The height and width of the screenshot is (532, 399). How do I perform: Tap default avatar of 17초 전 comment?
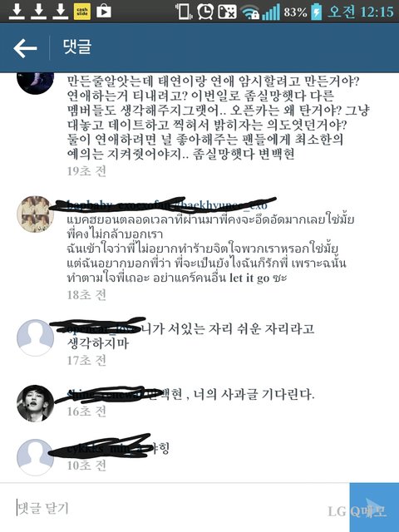pyautogui.click(x=35, y=338)
